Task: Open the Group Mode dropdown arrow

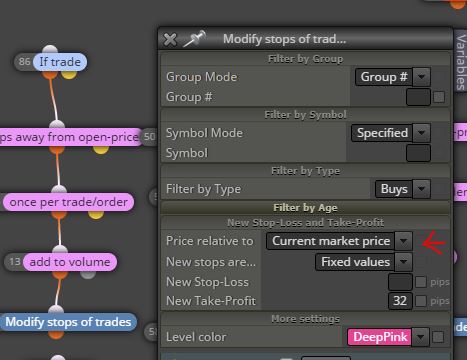Action: (x=421, y=77)
